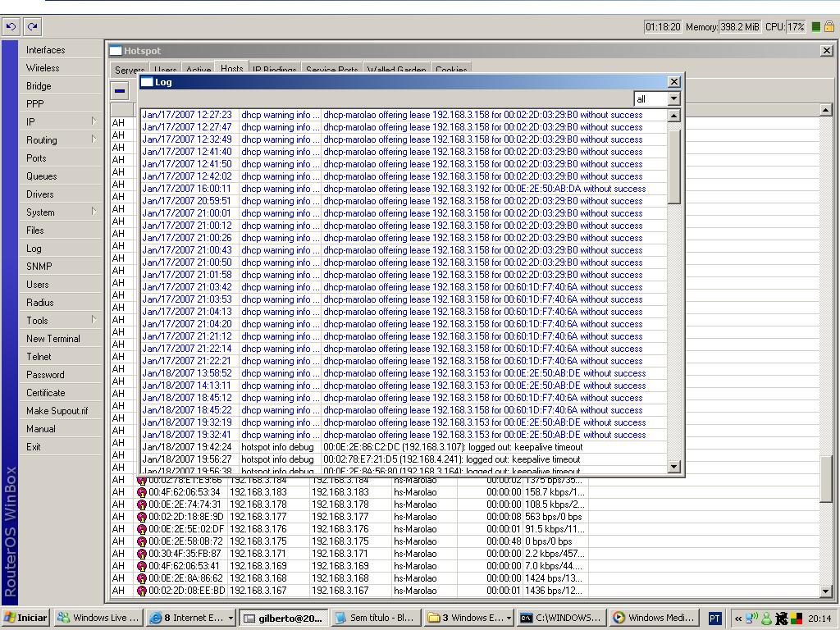Open the log filter 'all' dropdown
Screen dimensions: 840x630
click(674, 98)
